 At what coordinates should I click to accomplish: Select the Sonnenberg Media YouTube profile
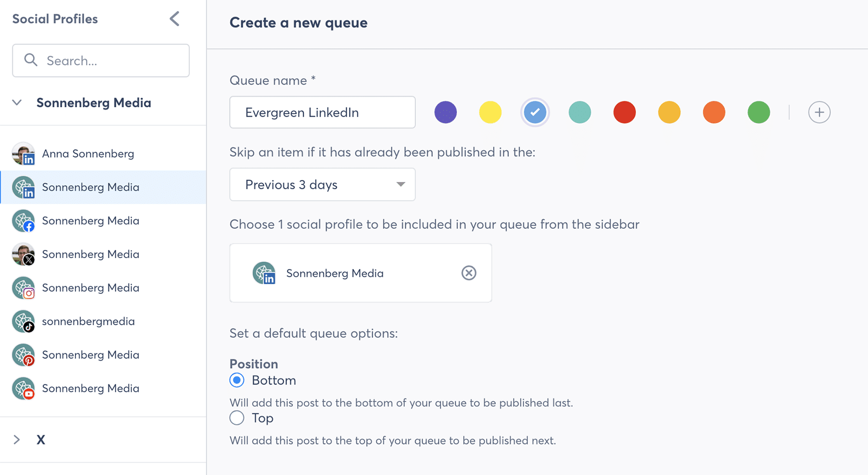[x=90, y=389]
